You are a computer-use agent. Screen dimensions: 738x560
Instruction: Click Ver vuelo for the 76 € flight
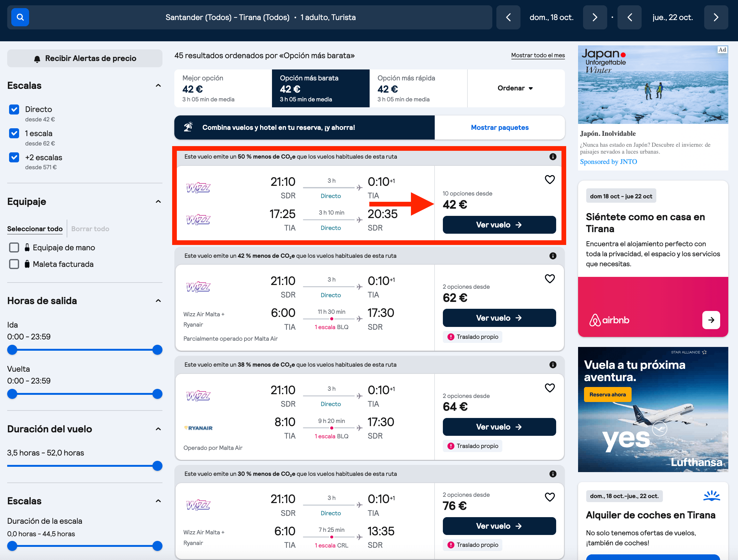(x=499, y=526)
